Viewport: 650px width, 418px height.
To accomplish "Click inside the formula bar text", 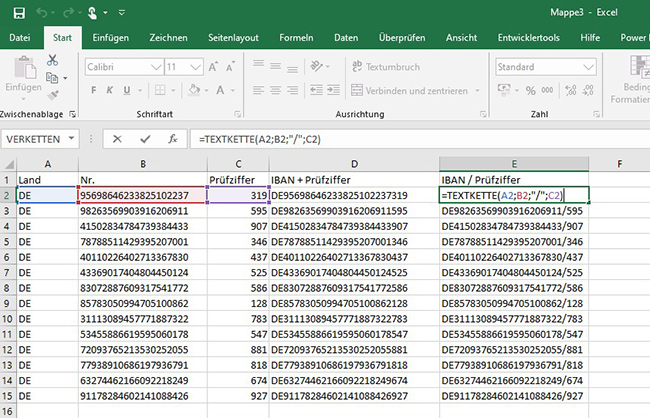I will pos(260,139).
